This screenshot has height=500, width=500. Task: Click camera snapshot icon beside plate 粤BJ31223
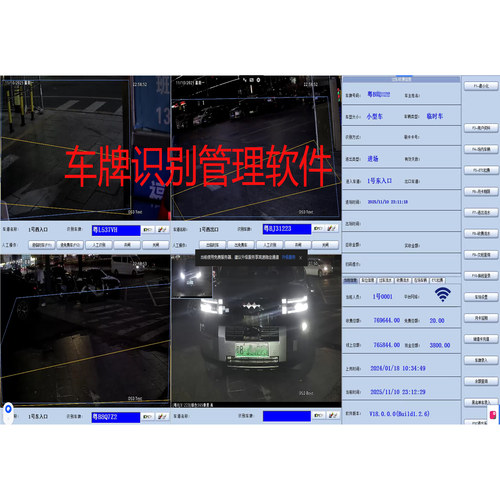[x=318, y=229]
